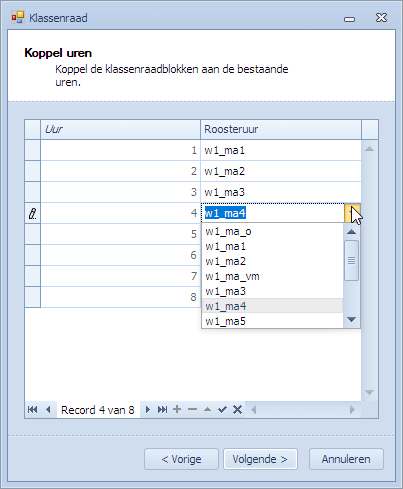
Task: Click the edit-record up arrow in navigator
Action: pos(207,409)
